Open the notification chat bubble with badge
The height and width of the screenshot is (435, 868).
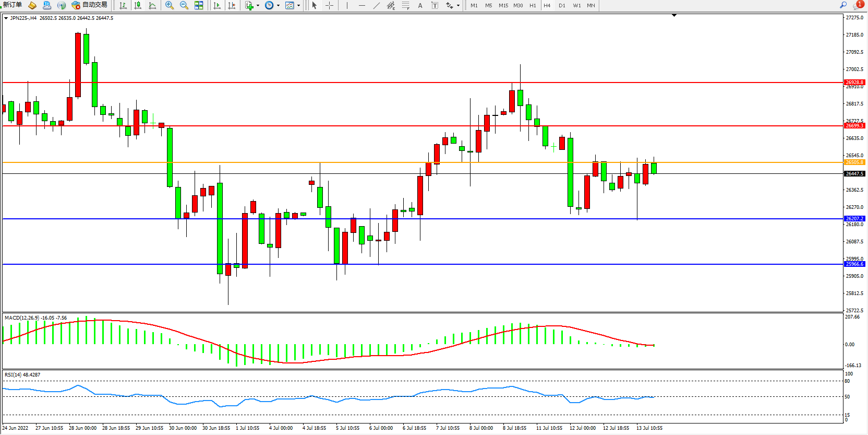pos(857,5)
